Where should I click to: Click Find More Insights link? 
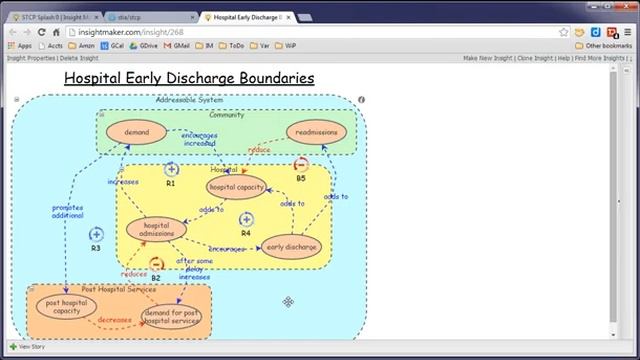pos(600,58)
